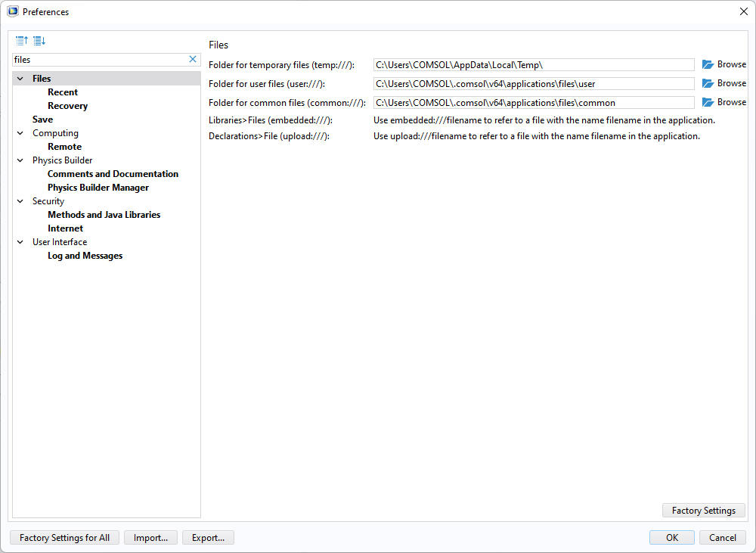Collapse the Computing tree node
This screenshot has height=553, width=756.
tap(20, 133)
